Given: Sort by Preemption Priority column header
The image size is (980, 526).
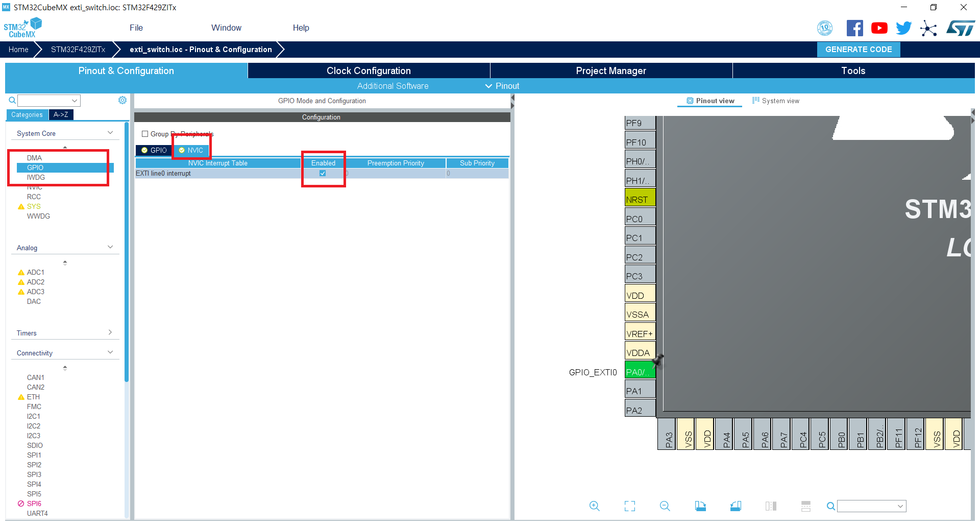Looking at the screenshot, I should [396, 163].
